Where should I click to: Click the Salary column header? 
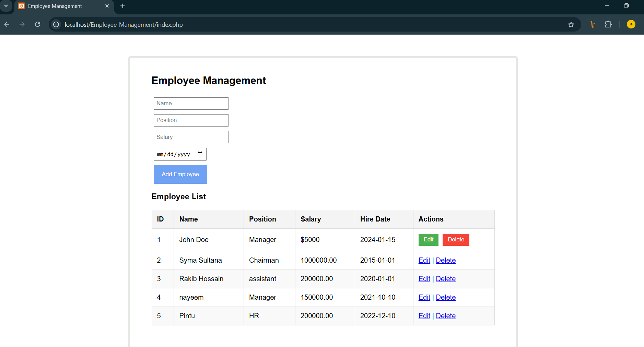click(x=325, y=219)
